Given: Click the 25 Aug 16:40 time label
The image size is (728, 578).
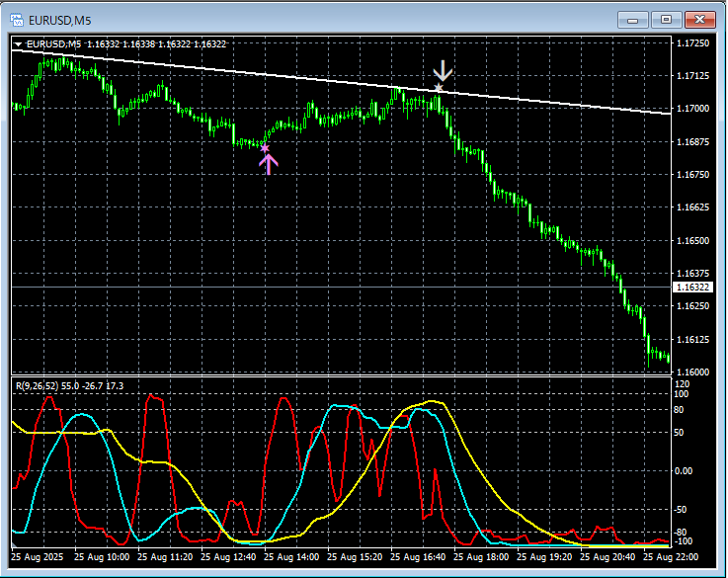Looking at the screenshot, I should coord(418,556).
